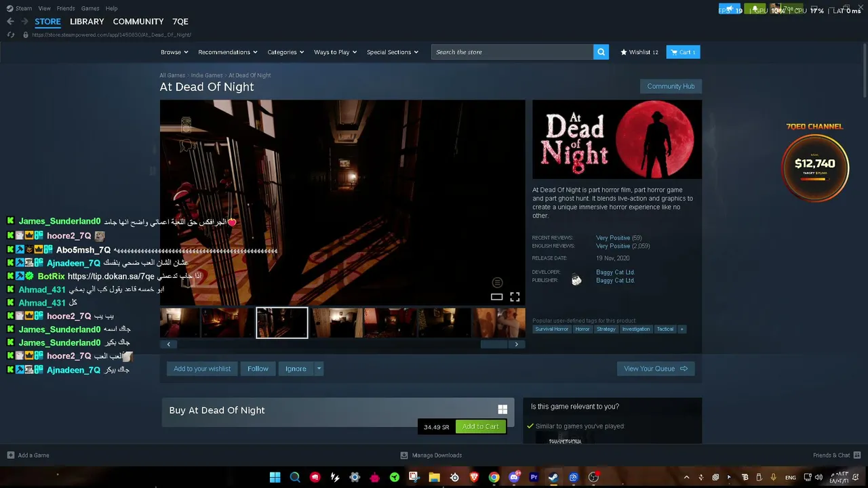This screenshot has height=488, width=868.
Task: Switch to the COMMUNITY tab
Action: pos(138,22)
